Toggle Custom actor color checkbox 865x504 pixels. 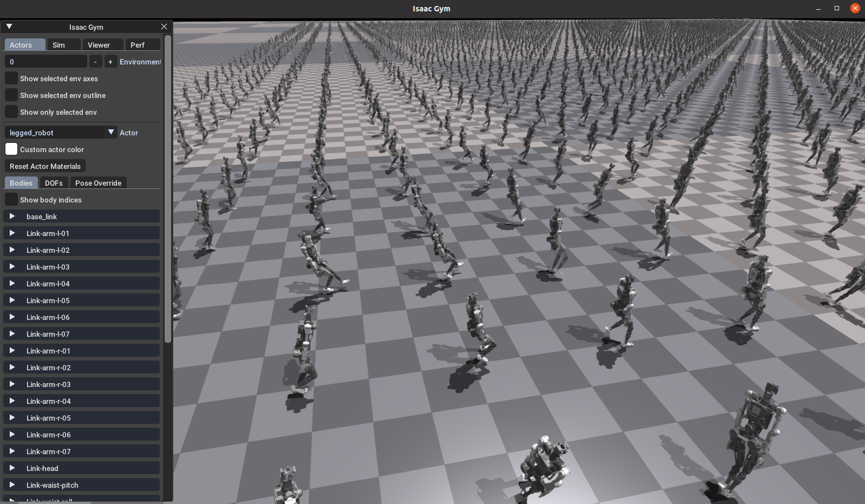(x=11, y=149)
